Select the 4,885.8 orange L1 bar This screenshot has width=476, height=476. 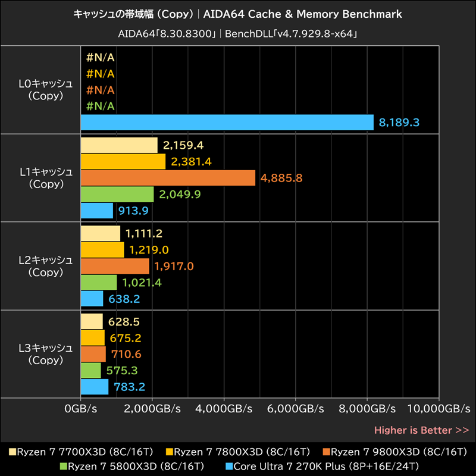pyautogui.click(x=168, y=178)
